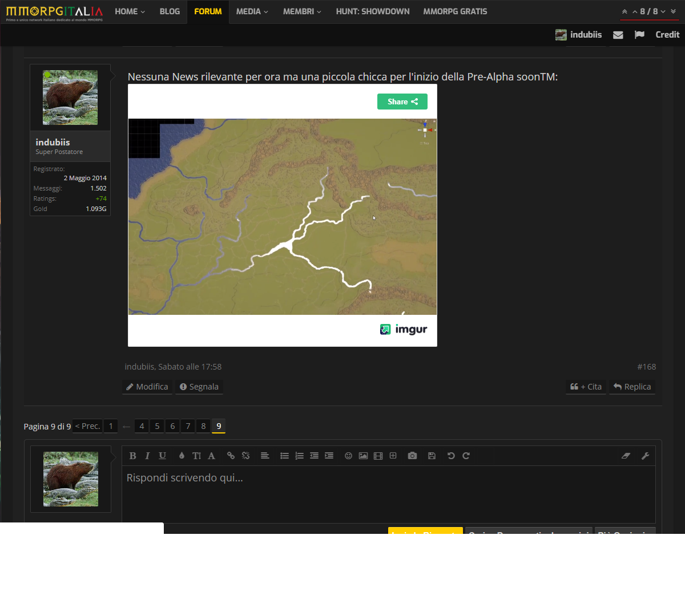Click the save draft floppy icon
Screen dimensions: 685x616
pos(432,456)
